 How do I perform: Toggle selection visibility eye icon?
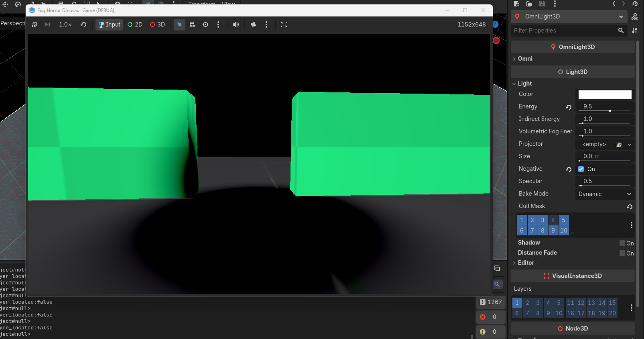pos(205,25)
